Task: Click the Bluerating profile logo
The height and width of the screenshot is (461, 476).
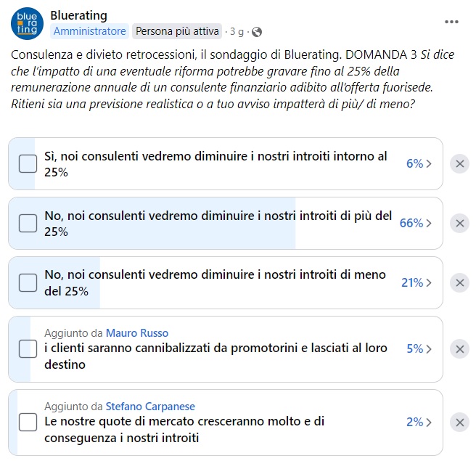Action: point(27,24)
